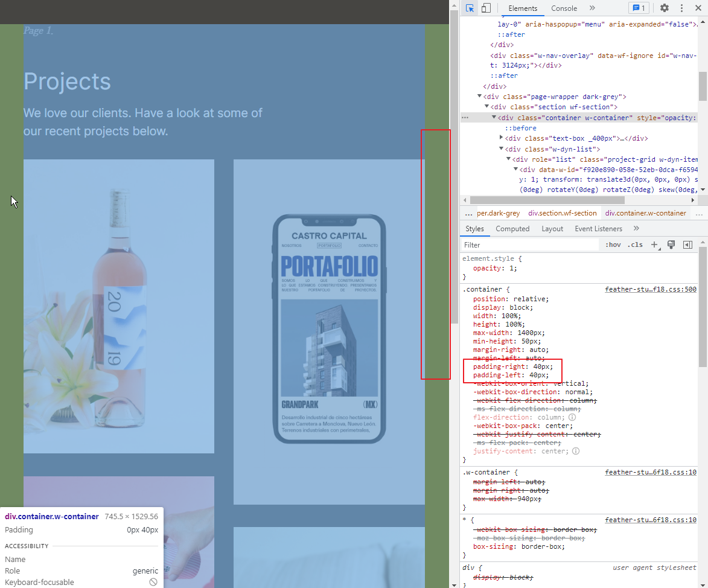Open the .w-container rule stylesheet link
The image size is (708, 588).
pos(651,472)
